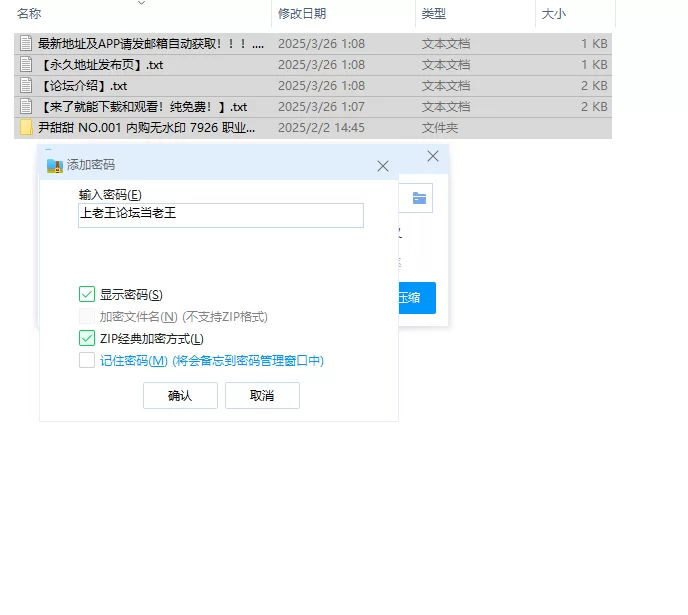Sort files by 修改日期 column header
Viewport: 688px width, 615px height.
click(x=302, y=14)
